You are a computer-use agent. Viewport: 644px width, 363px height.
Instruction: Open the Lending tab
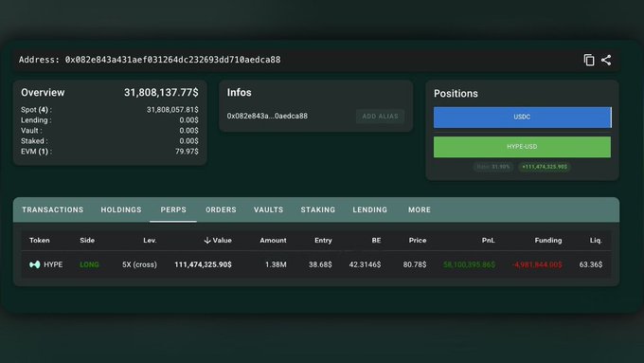[x=370, y=209]
